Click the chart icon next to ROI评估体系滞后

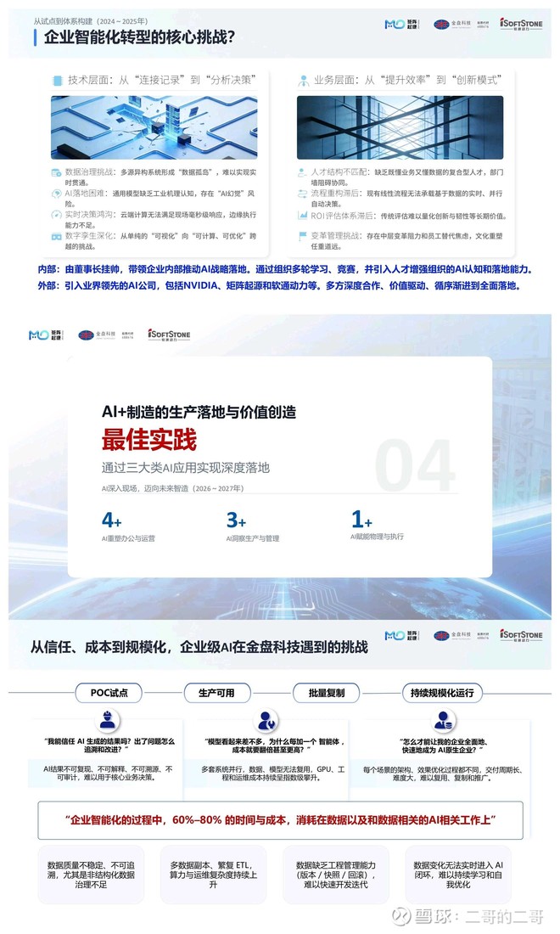302,215
